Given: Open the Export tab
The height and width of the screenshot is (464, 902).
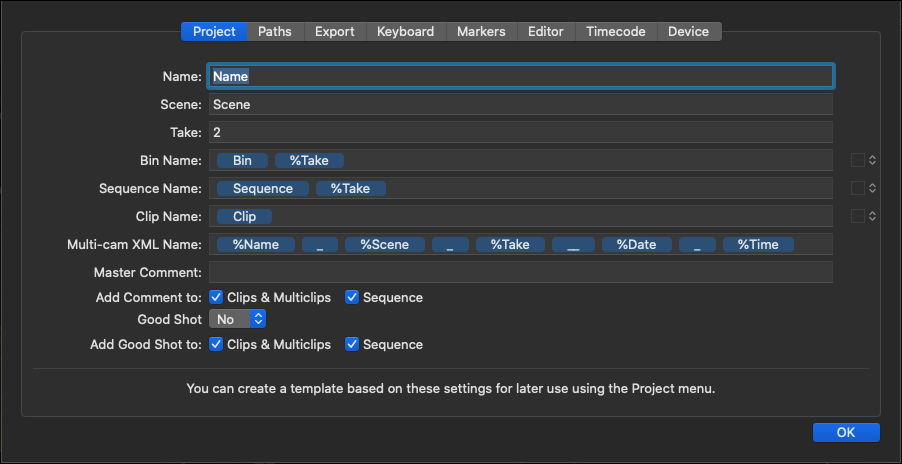Looking at the screenshot, I should click(x=335, y=32).
